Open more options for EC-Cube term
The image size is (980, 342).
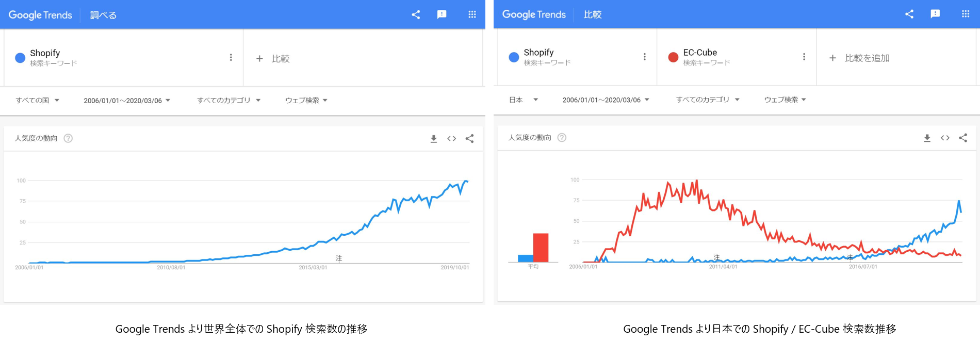[804, 57]
